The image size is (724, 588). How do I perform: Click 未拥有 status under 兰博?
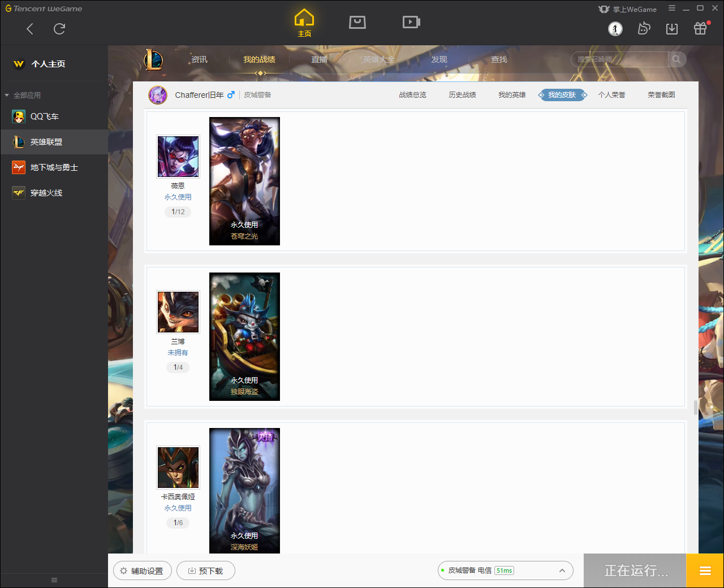(x=178, y=353)
